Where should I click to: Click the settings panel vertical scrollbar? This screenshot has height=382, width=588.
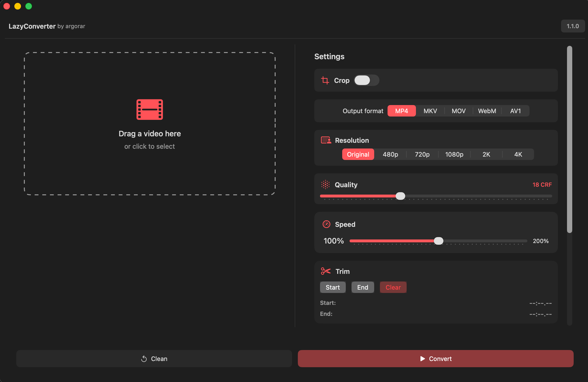click(x=569, y=139)
